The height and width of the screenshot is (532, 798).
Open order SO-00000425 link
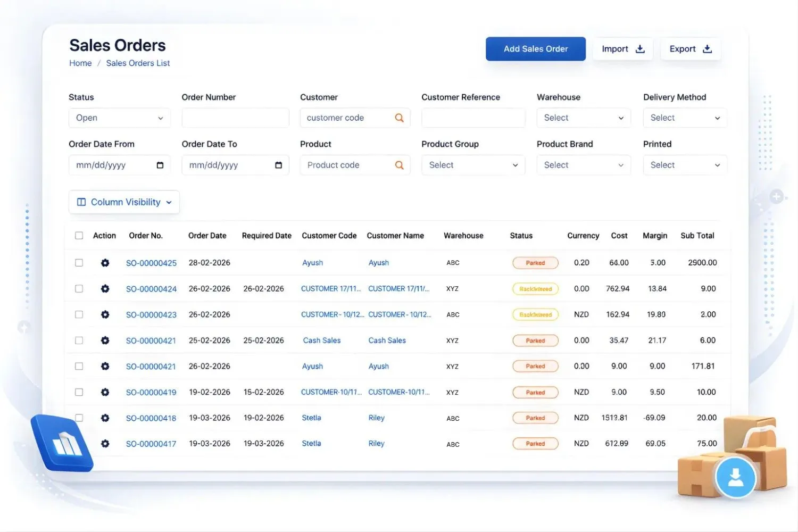pyautogui.click(x=151, y=262)
